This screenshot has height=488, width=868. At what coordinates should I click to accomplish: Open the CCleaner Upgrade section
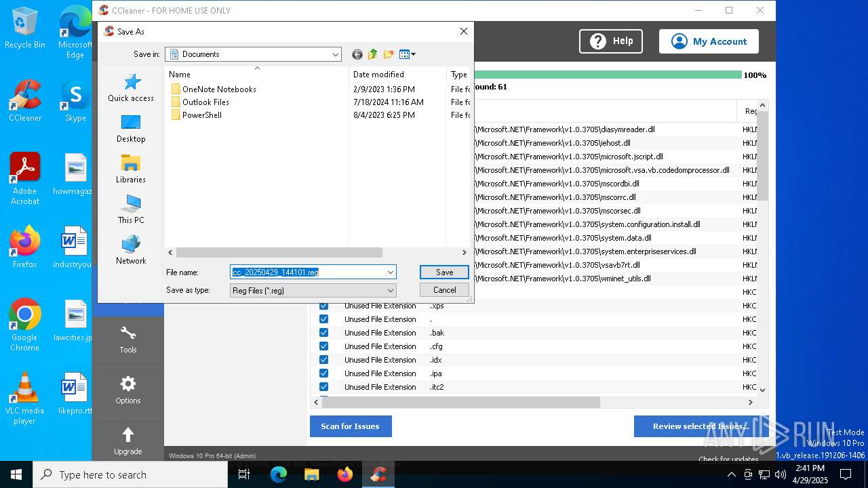point(128,441)
